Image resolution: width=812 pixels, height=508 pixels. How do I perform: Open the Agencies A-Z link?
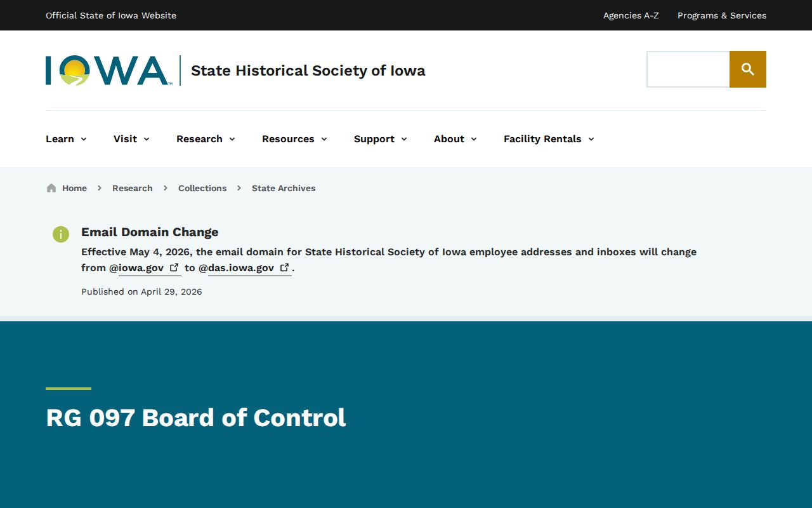(x=631, y=15)
